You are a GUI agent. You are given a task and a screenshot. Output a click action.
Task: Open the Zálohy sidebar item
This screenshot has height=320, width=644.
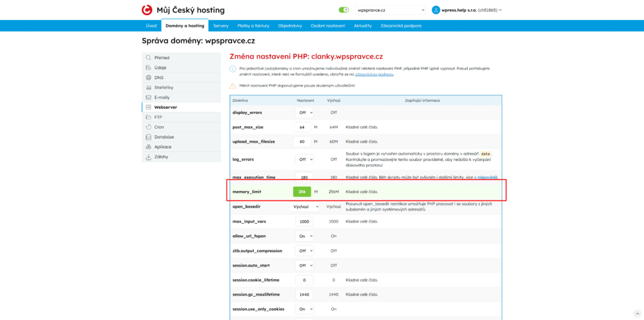coord(181,157)
